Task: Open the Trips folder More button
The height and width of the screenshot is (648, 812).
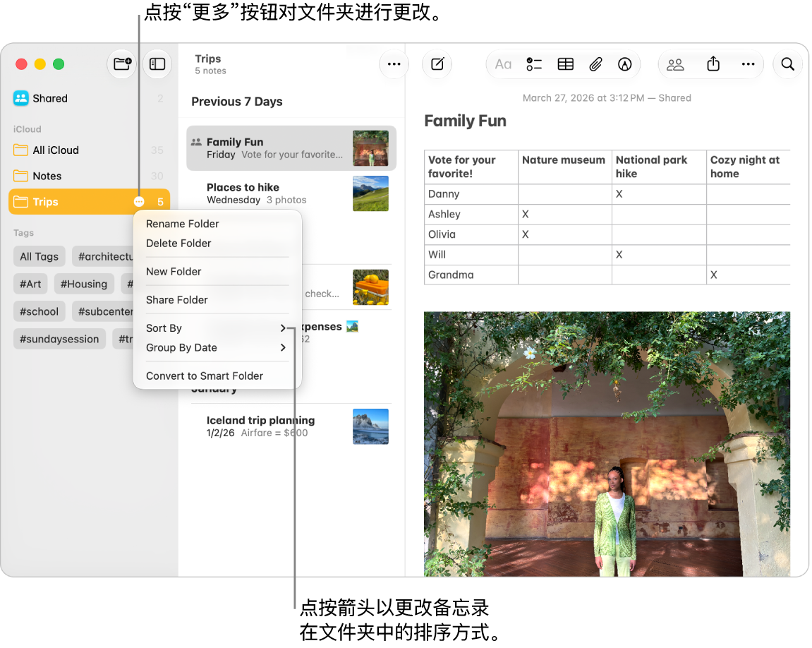Action: pyautogui.click(x=139, y=201)
